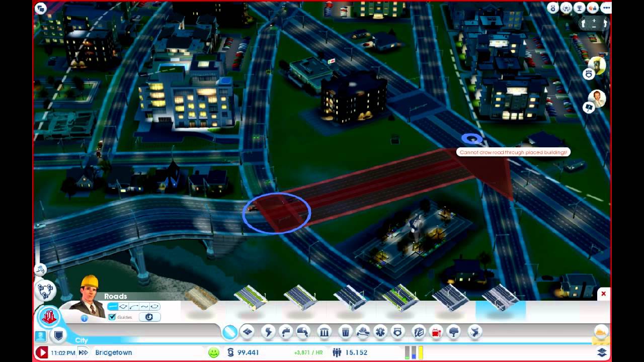Click the road upgrade tool button

coord(149,317)
